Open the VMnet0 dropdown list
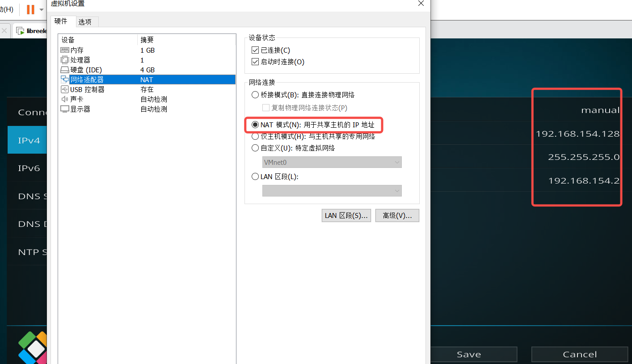 pos(332,162)
